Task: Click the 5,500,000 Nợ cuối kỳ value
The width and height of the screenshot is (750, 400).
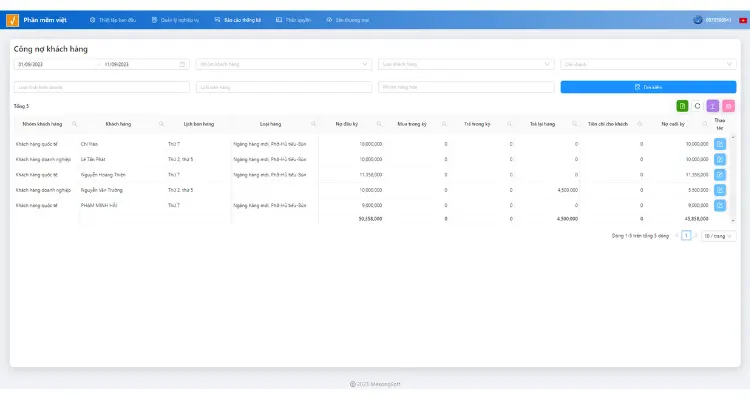Action: (698, 190)
